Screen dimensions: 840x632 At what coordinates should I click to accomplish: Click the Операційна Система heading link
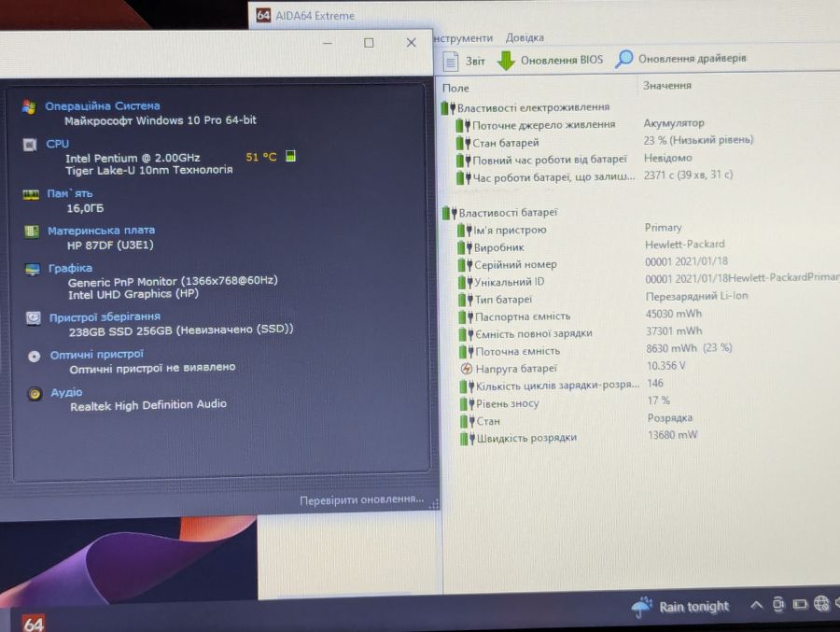[x=103, y=105]
